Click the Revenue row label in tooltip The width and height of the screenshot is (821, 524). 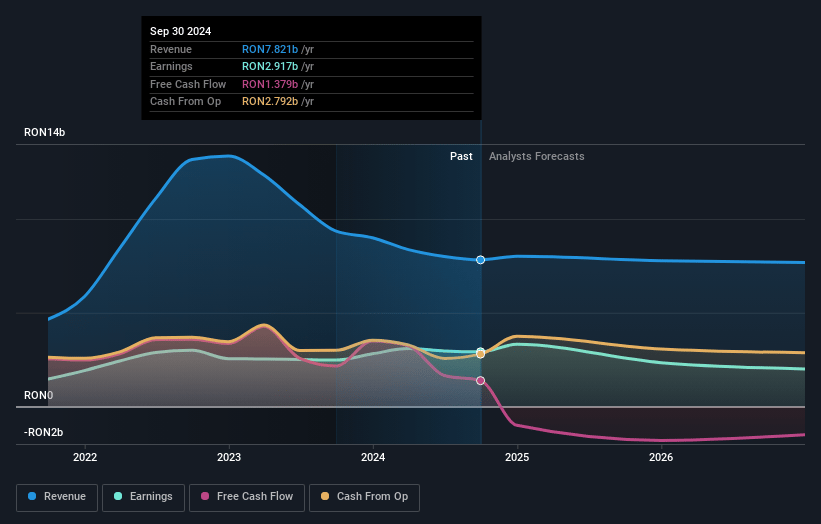coord(171,49)
